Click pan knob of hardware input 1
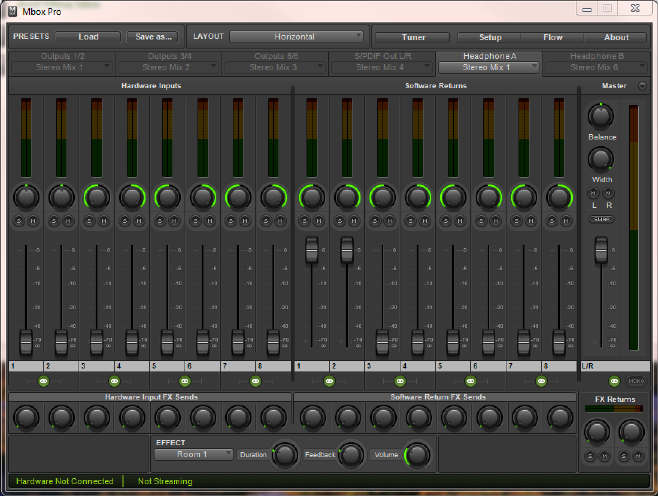 tap(26, 197)
